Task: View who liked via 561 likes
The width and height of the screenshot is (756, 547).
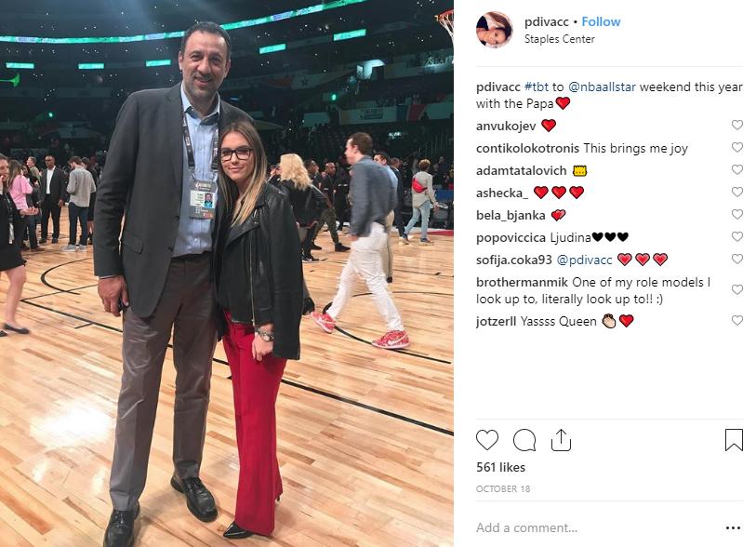Action: click(500, 467)
